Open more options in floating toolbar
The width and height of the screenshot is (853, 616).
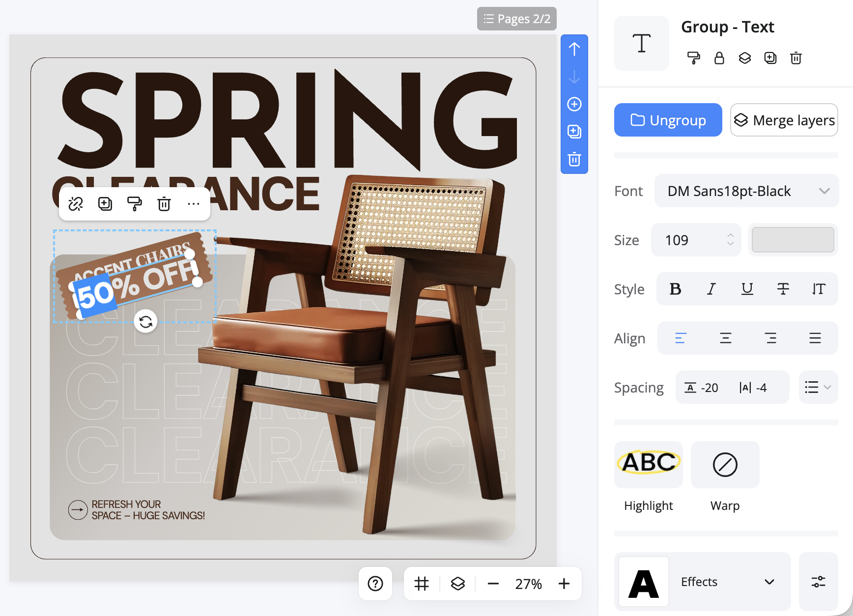pyautogui.click(x=194, y=204)
